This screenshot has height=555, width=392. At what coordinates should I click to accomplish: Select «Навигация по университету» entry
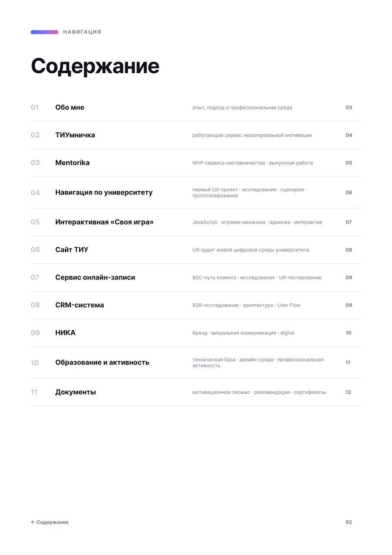[x=196, y=192]
